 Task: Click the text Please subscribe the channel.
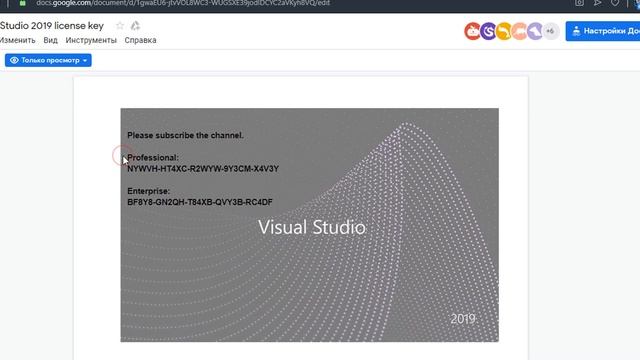coord(185,135)
